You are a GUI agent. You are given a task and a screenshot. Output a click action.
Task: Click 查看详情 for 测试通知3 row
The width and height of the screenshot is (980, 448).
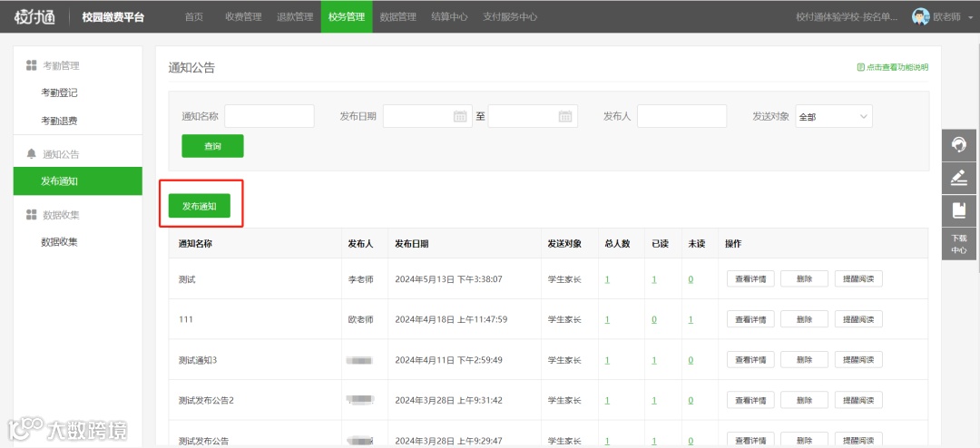click(x=750, y=359)
